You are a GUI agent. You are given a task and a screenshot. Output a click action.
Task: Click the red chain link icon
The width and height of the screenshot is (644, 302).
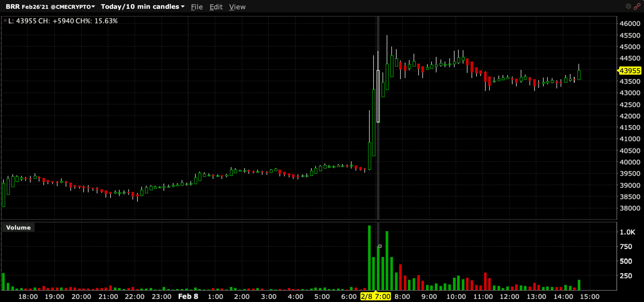click(x=637, y=6)
